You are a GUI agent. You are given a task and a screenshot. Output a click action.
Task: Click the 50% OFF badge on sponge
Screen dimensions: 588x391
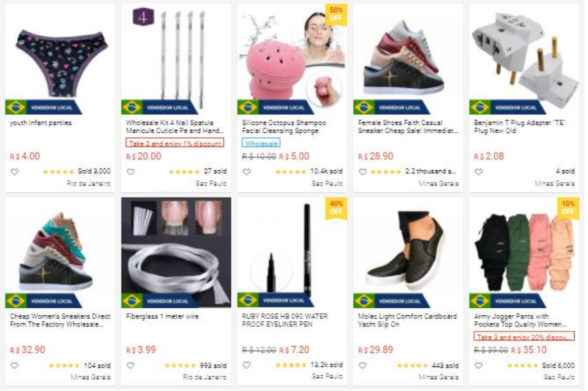[336, 14]
